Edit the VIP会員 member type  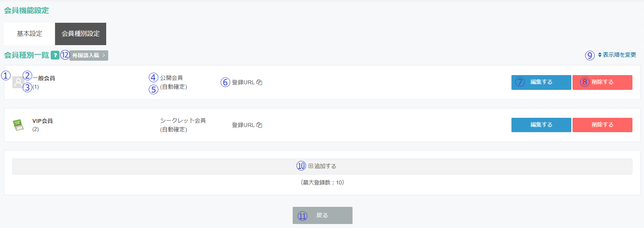541,125
